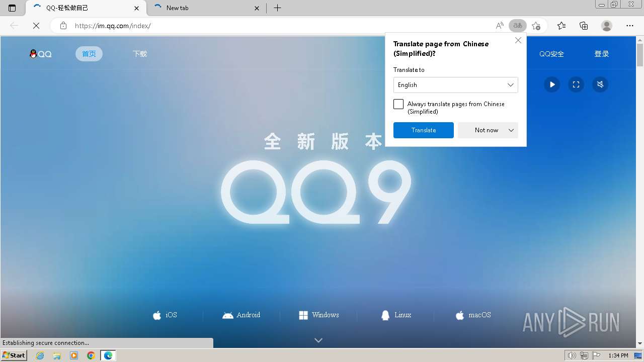Check Always translate pages from Chinese
Viewport: 644px width, 362px height.
(398, 104)
